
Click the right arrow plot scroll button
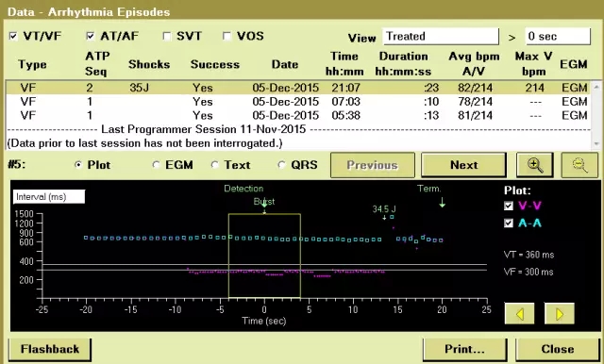(560, 314)
